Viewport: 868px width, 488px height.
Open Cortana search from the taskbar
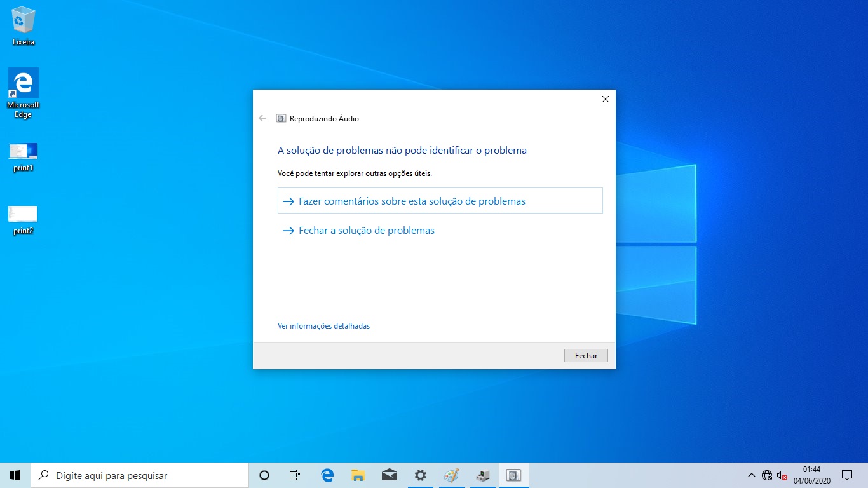(x=264, y=475)
